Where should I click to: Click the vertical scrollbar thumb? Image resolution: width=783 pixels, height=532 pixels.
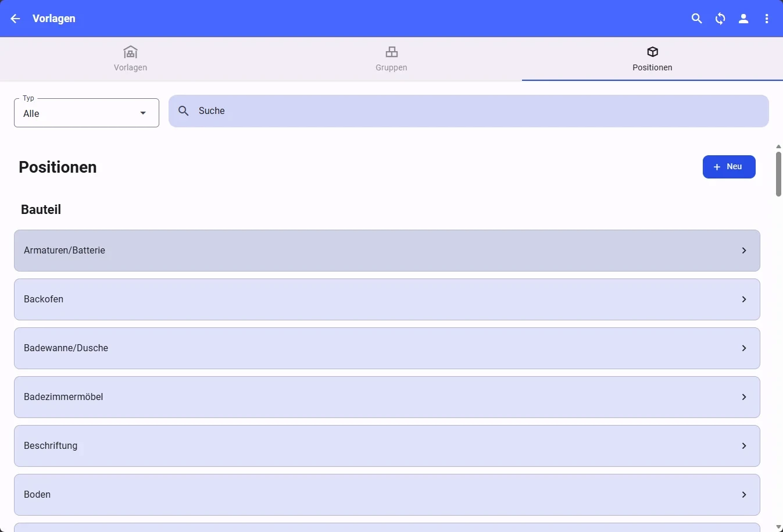(x=778, y=174)
